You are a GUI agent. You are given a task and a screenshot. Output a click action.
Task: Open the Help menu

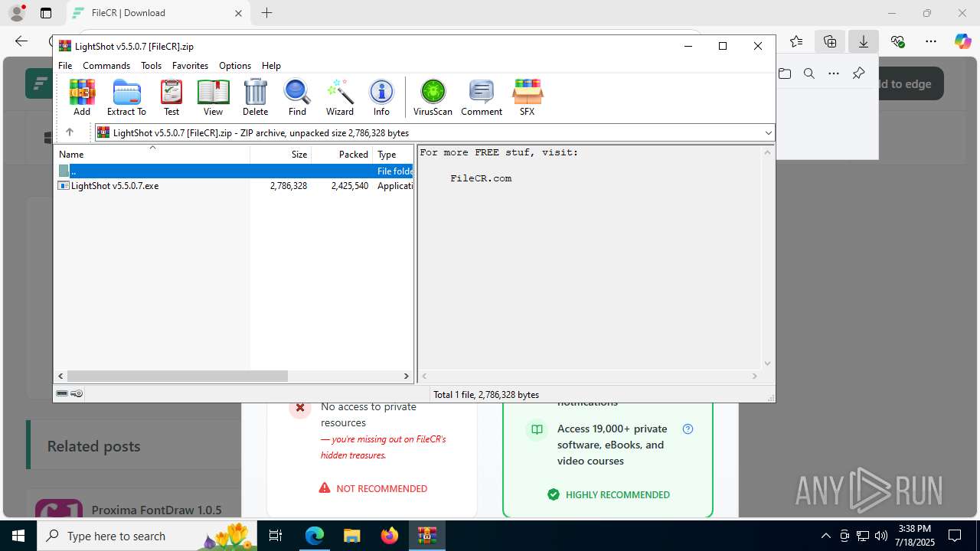[x=271, y=66]
